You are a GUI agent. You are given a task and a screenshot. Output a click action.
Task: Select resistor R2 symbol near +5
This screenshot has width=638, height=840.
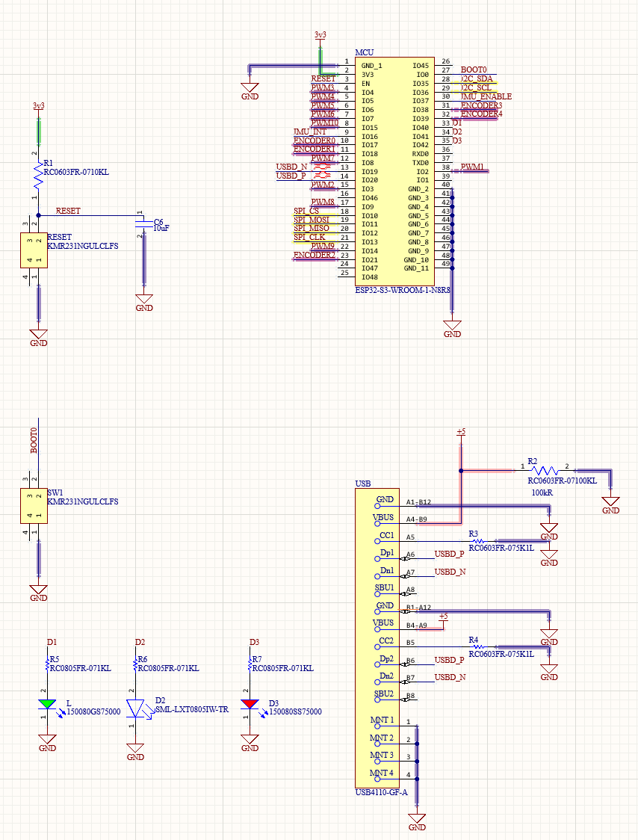click(546, 471)
